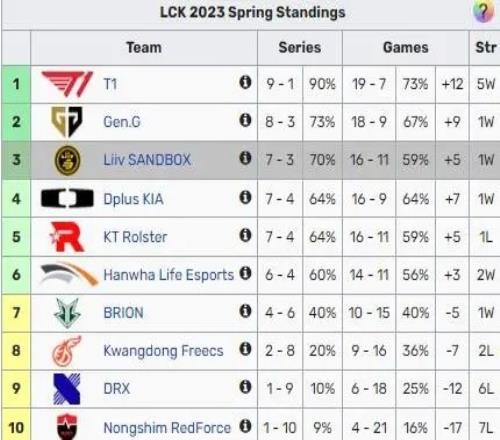The width and height of the screenshot is (500, 440).
Task: Open the Kwangdong Freecs team link
Action: pos(163,351)
